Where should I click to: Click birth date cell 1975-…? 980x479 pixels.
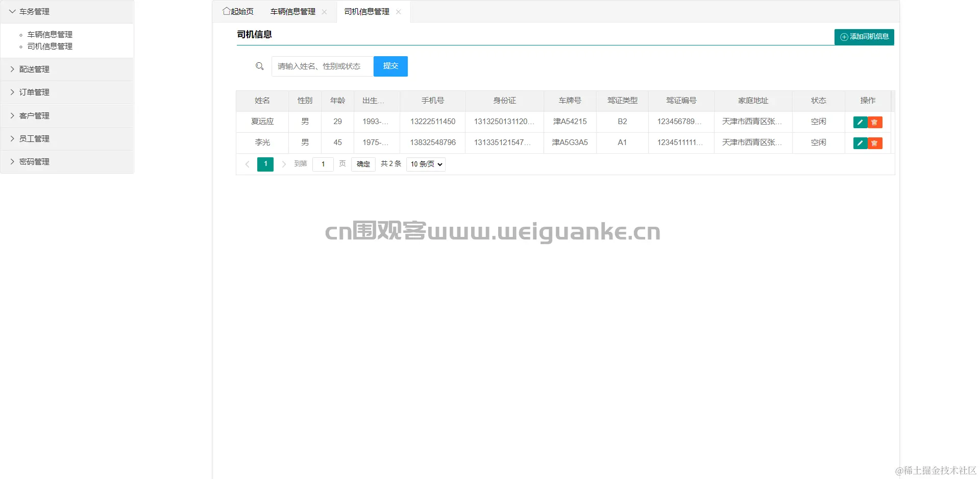coord(377,142)
